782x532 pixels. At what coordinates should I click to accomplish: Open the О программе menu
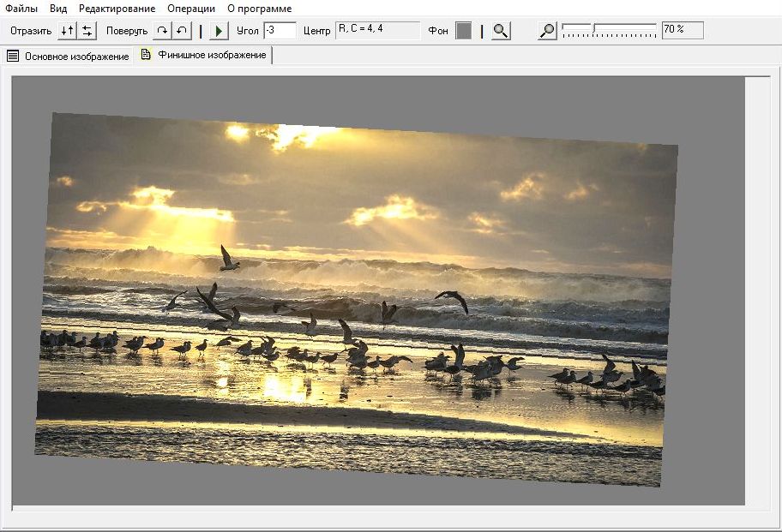[259, 9]
